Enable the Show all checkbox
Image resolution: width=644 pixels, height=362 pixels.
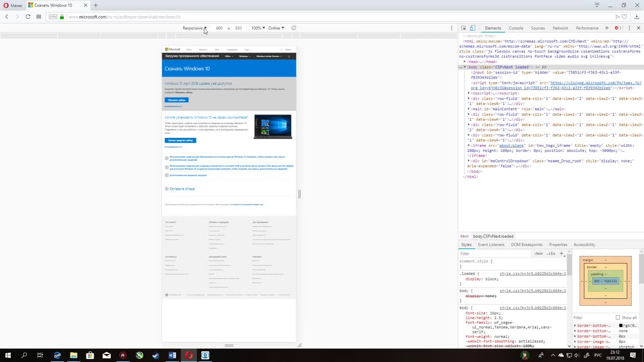tap(618, 317)
